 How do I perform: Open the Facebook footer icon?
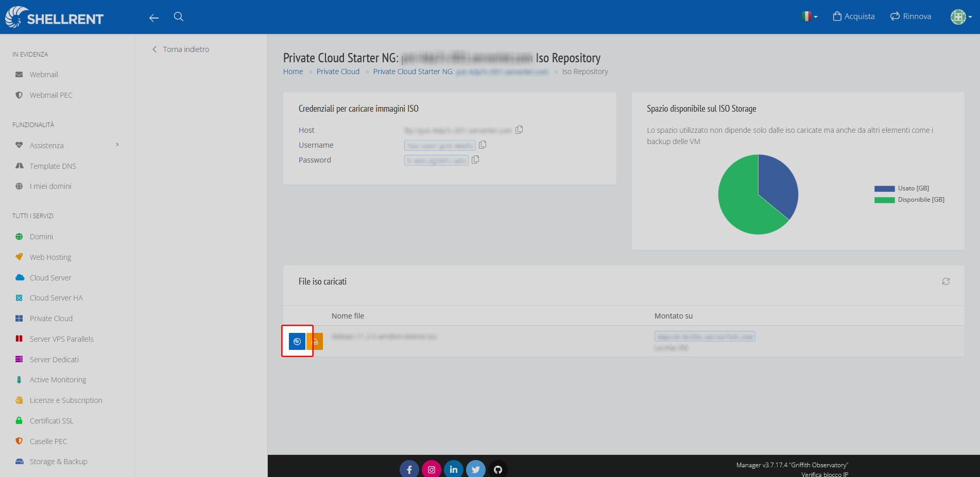(x=409, y=469)
